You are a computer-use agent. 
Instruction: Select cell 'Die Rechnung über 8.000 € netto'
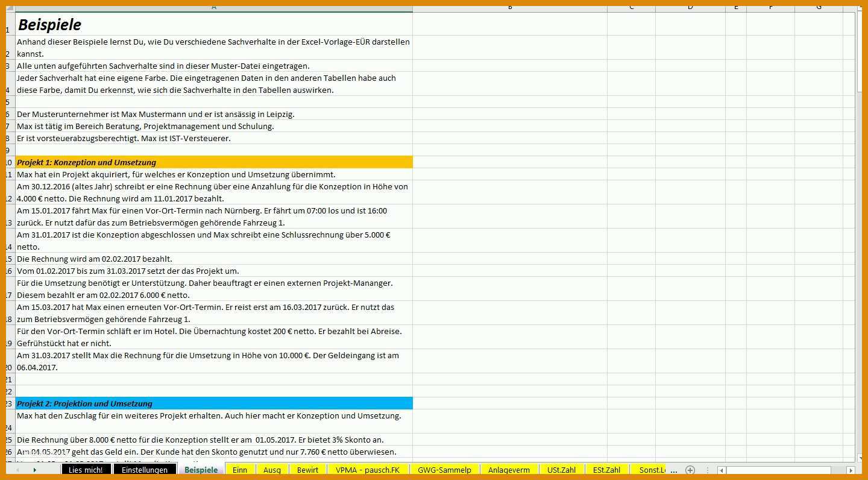[x=214, y=440]
